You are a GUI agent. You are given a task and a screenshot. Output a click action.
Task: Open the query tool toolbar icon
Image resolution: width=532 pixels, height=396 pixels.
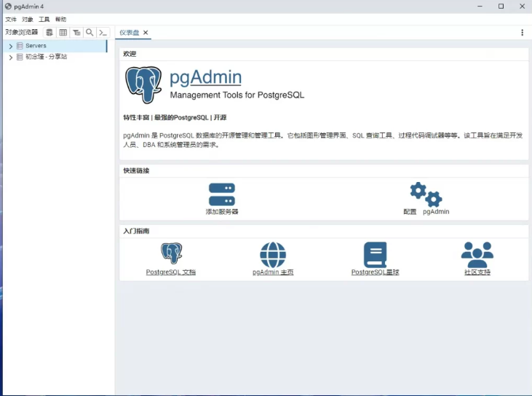49,33
